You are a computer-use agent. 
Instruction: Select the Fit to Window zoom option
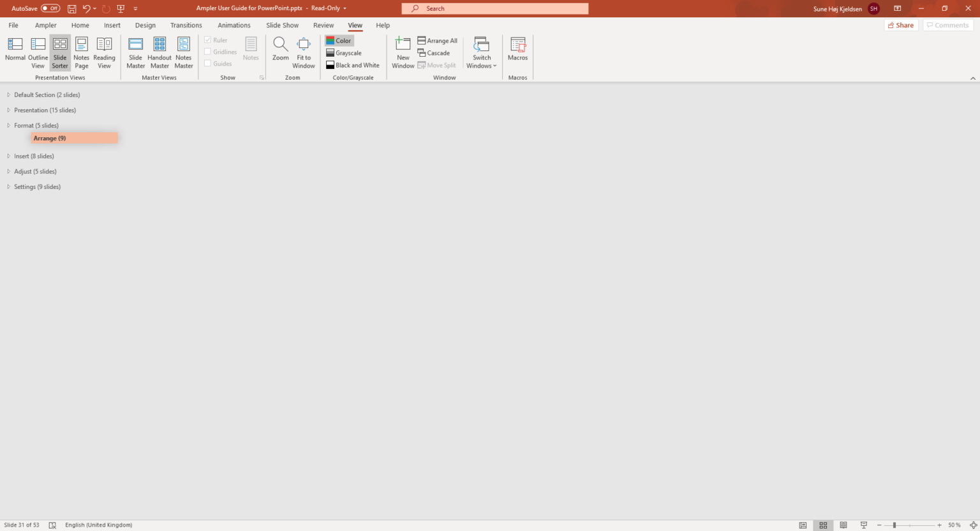point(303,51)
